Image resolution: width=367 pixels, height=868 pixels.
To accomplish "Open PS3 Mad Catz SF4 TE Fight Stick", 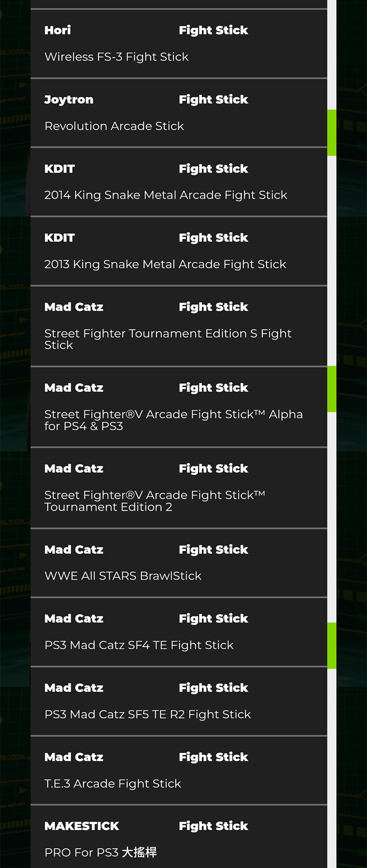I will (139, 645).
